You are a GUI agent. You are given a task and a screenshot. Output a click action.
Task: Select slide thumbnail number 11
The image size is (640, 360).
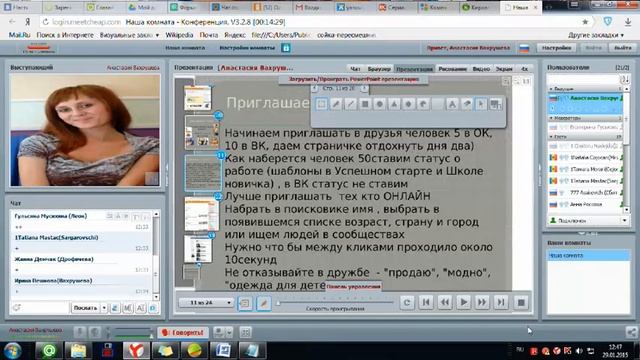[x=202, y=173]
